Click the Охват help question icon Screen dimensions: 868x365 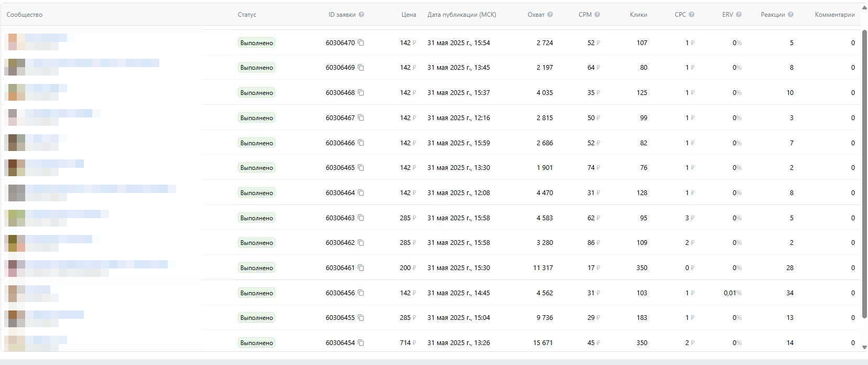[x=550, y=15]
